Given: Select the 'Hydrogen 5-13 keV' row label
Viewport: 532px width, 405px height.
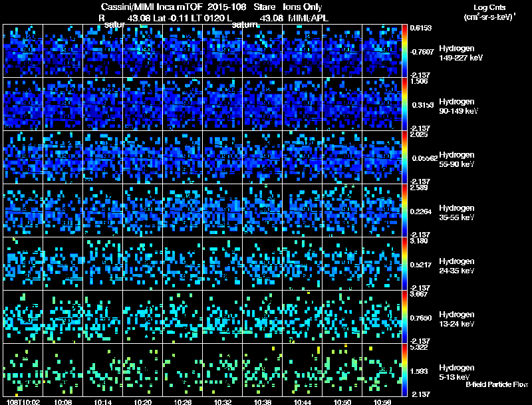Looking at the screenshot, I should point(457,372).
